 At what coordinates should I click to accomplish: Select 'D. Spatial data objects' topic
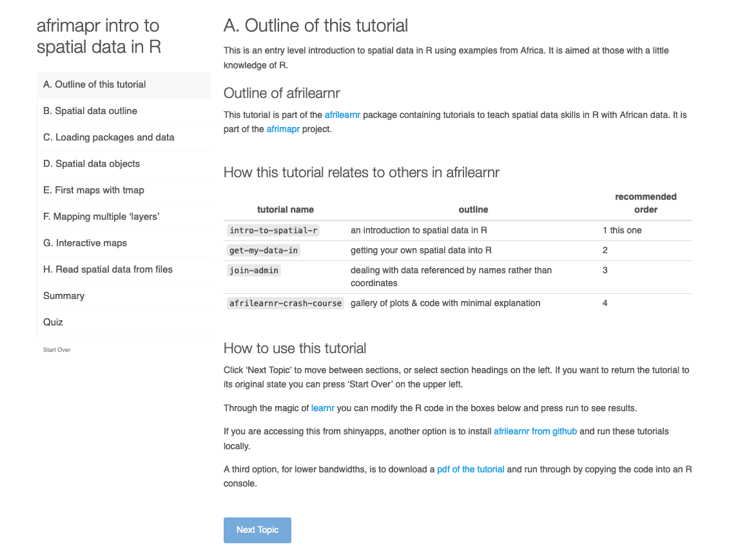(92, 164)
